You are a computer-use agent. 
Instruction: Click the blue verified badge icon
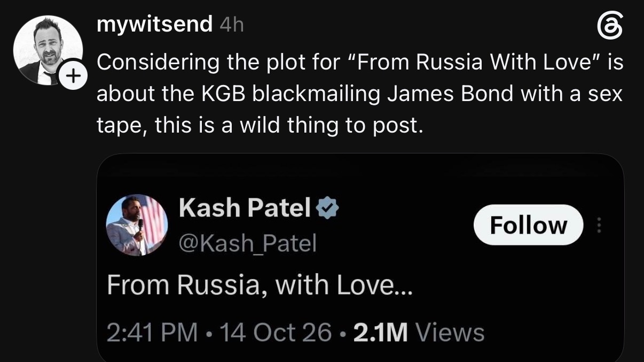tap(327, 208)
